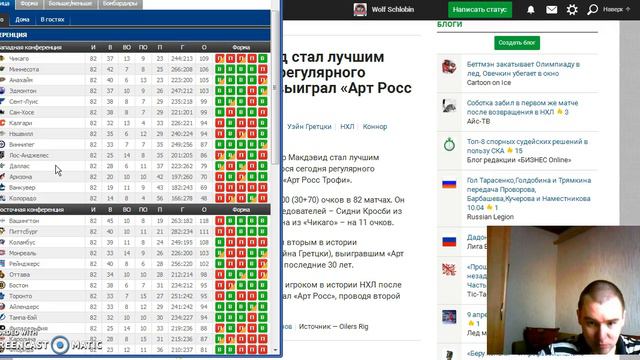
Task: Click the Восточная конференция header label
Action: pyautogui.click(x=32, y=210)
